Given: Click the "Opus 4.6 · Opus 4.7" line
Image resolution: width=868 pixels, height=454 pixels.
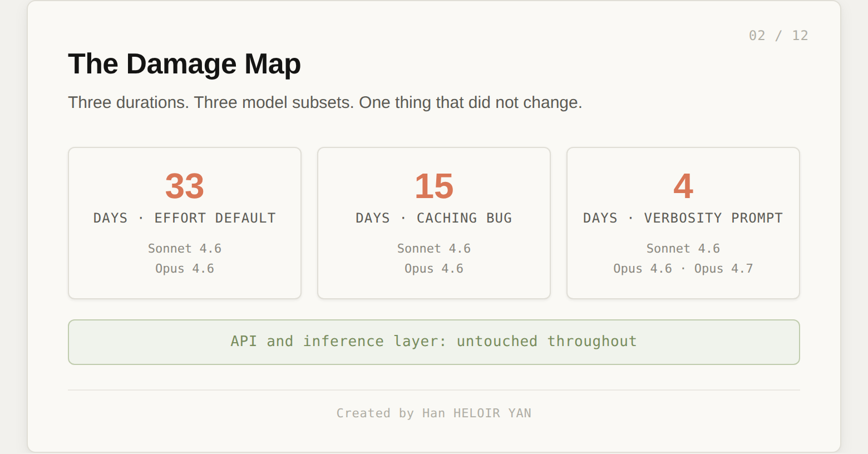Looking at the screenshot, I should pyautogui.click(x=683, y=269).
